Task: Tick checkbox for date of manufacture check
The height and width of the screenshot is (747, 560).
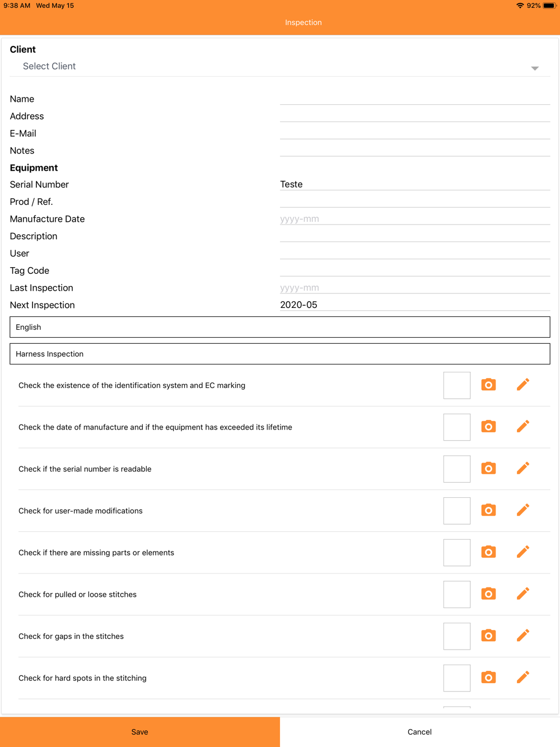Action: click(x=457, y=427)
